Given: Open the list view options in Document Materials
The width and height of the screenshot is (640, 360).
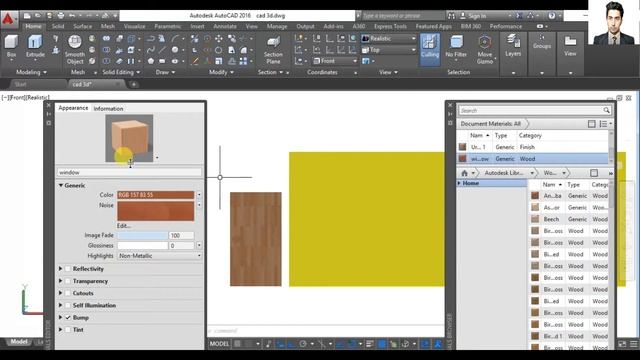Looking at the screenshot, I should [x=605, y=124].
